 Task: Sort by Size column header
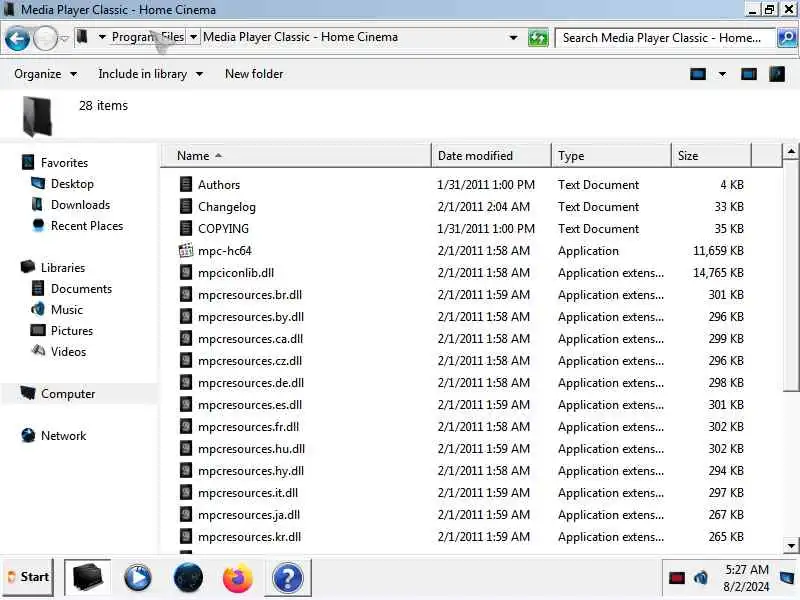(x=711, y=156)
